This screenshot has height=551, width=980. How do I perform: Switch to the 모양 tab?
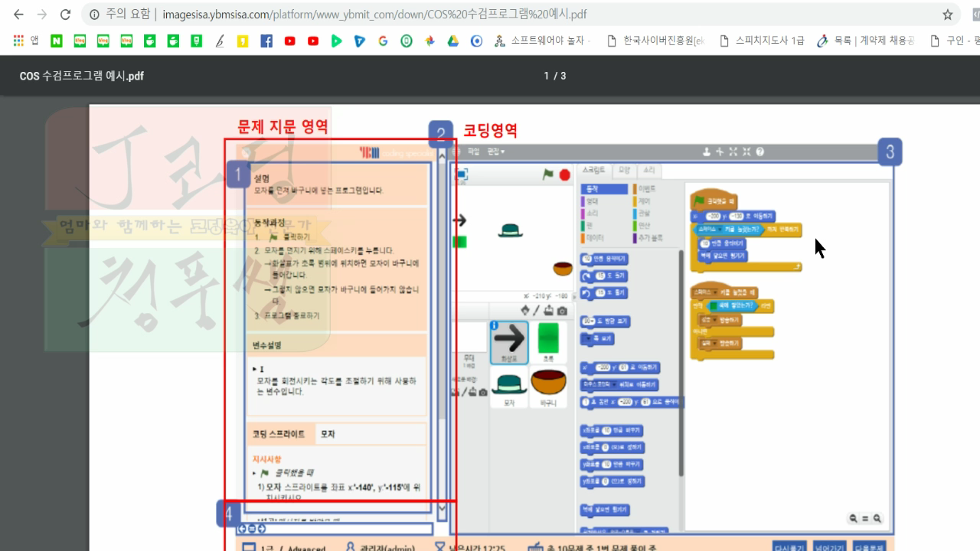[x=624, y=169]
